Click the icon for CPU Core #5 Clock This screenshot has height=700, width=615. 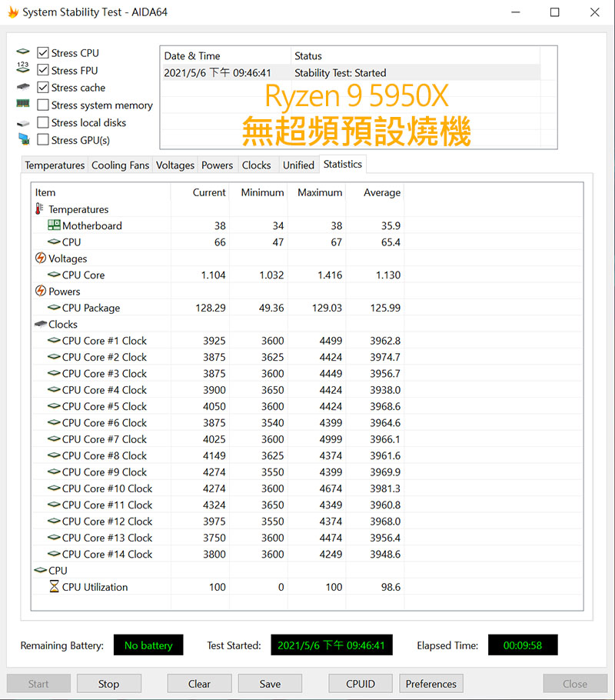(x=54, y=406)
